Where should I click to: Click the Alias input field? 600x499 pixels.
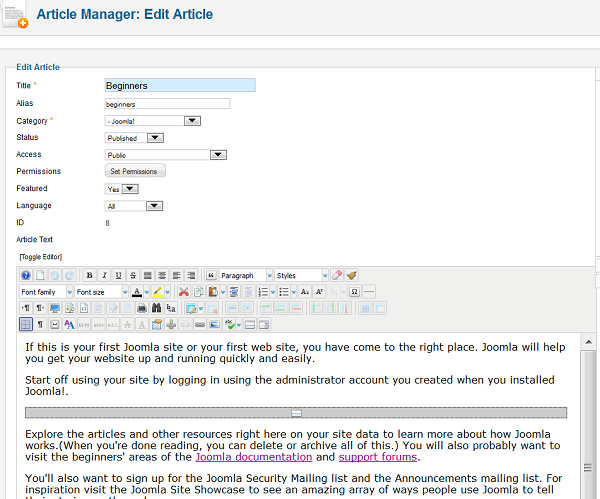click(167, 104)
